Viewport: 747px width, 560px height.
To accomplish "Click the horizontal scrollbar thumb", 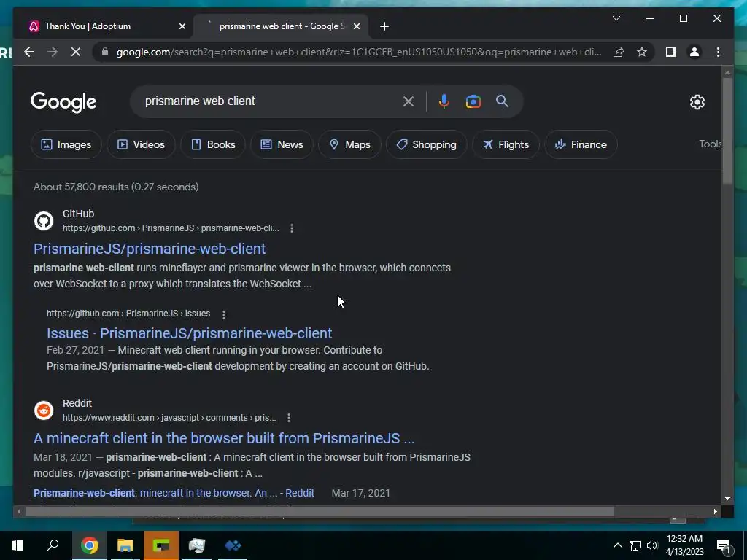I will pos(320,511).
